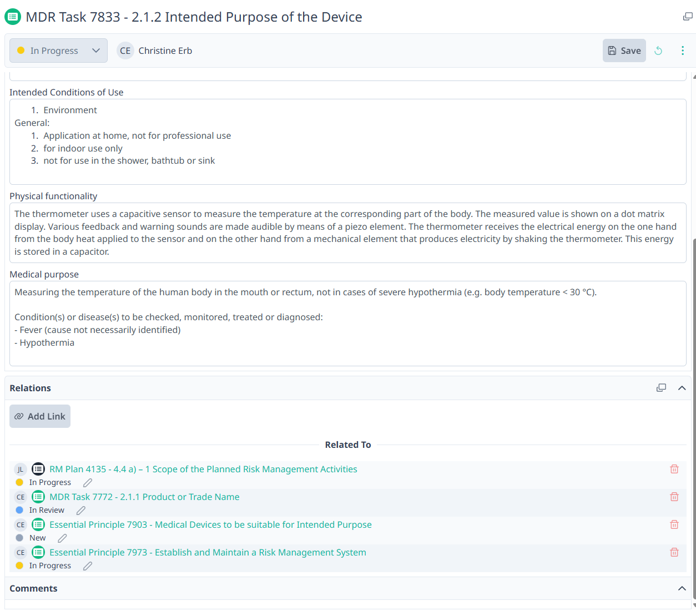The width and height of the screenshot is (696, 616).
Task: Delete the RM Plan 4135 relation
Action: click(674, 469)
